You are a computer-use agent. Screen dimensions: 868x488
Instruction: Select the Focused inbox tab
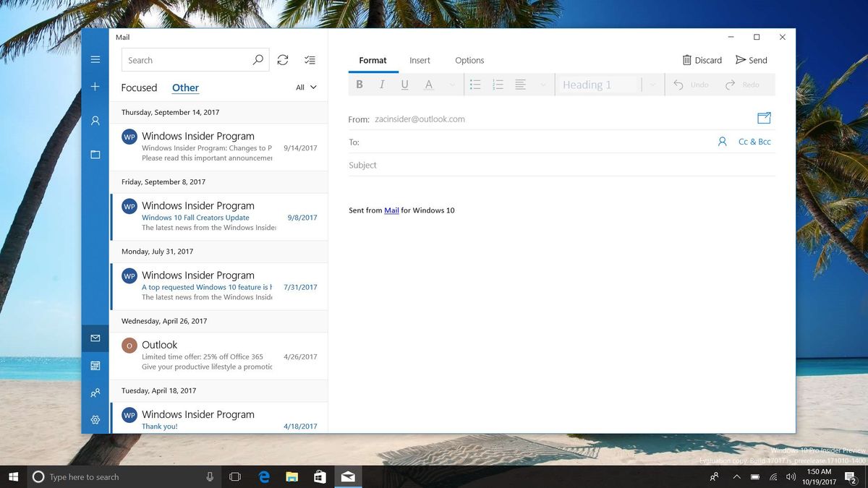139,87
